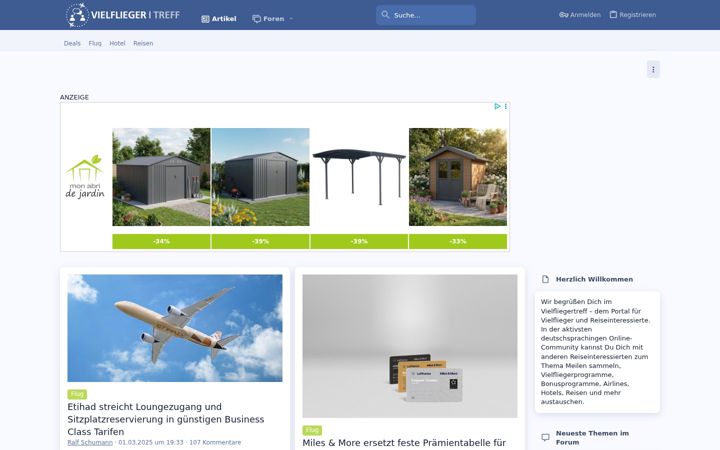The height and width of the screenshot is (450, 720).
Task: Click the mon abri de jardin logo
Action: [85, 177]
